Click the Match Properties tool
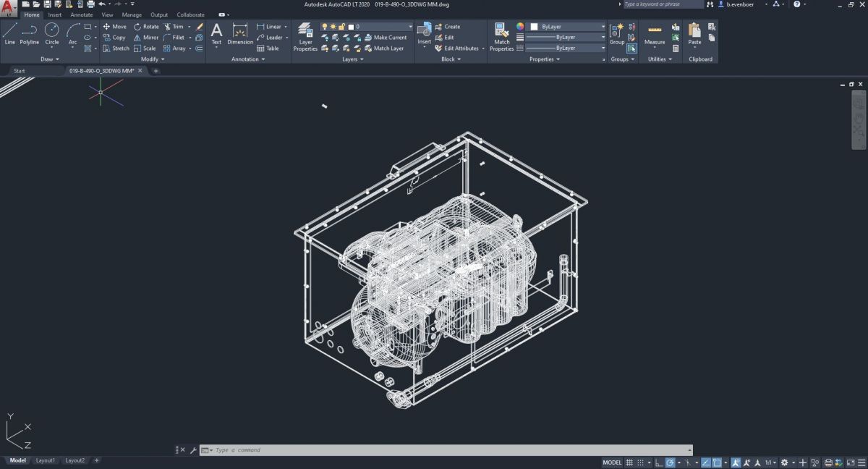The height and width of the screenshot is (469, 868). (x=501, y=36)
